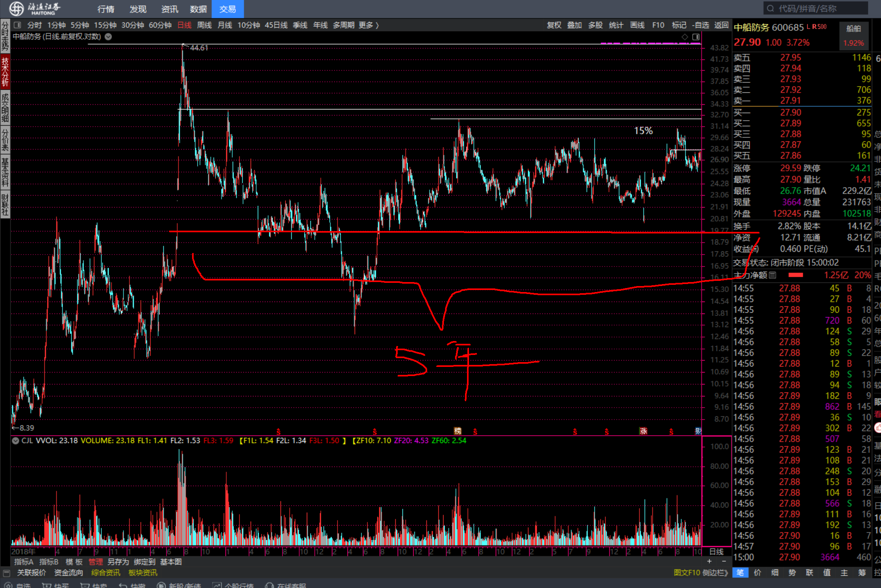Click the 榜 marker icon on the chart baseline
This screenshot has height=588, width=881.
[457, 431]
